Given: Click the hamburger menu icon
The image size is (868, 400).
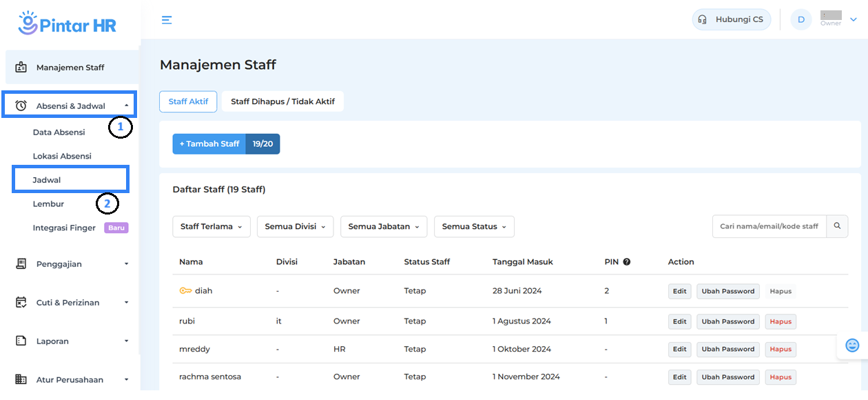Looking at the screenshot, I should pyautogui.click(x=167, y=20).
